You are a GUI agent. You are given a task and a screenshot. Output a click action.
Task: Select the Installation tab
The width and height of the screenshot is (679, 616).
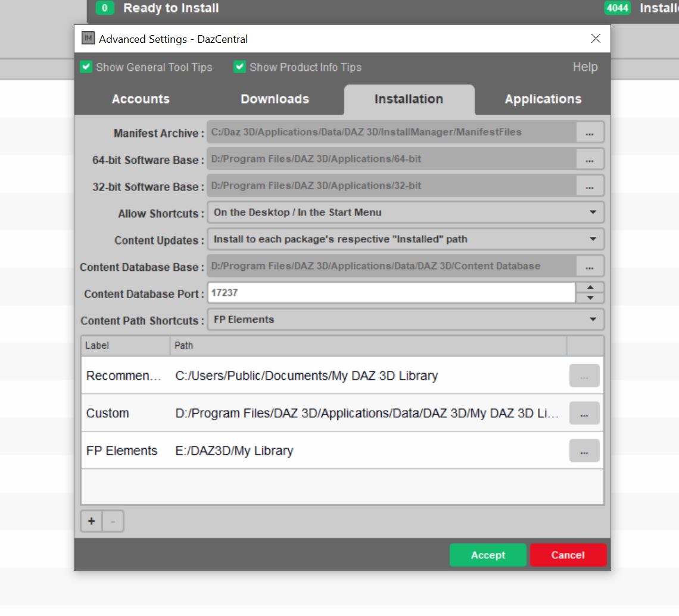pos(409,99)
